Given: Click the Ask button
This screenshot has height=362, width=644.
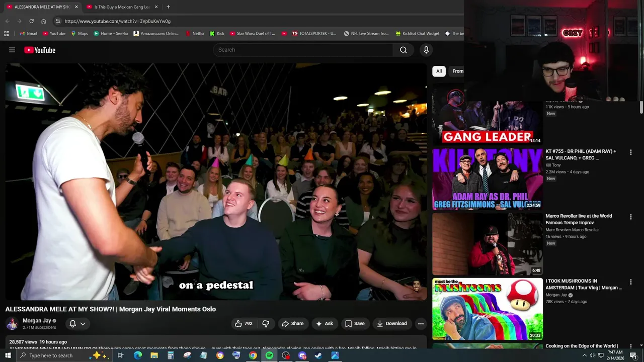Looking at the screenshot, I should 324,323.
